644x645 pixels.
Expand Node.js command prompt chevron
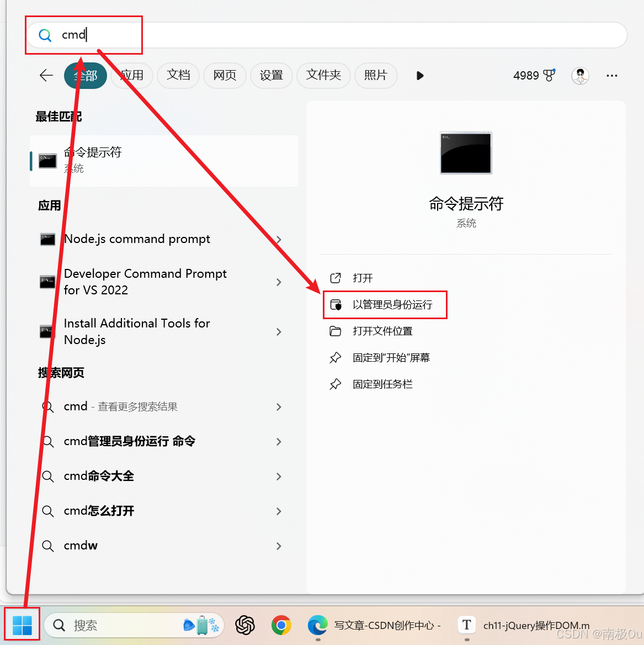[x=279, y=240]
